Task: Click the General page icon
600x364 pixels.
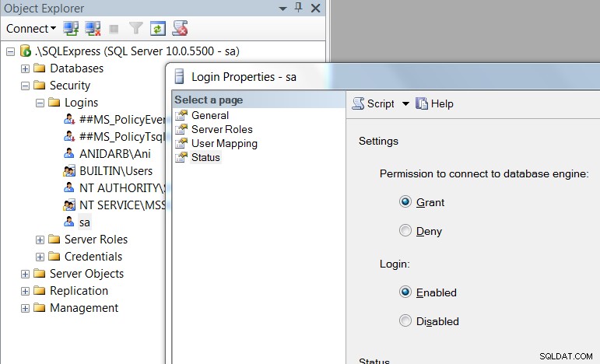Action: coord(181,115)
